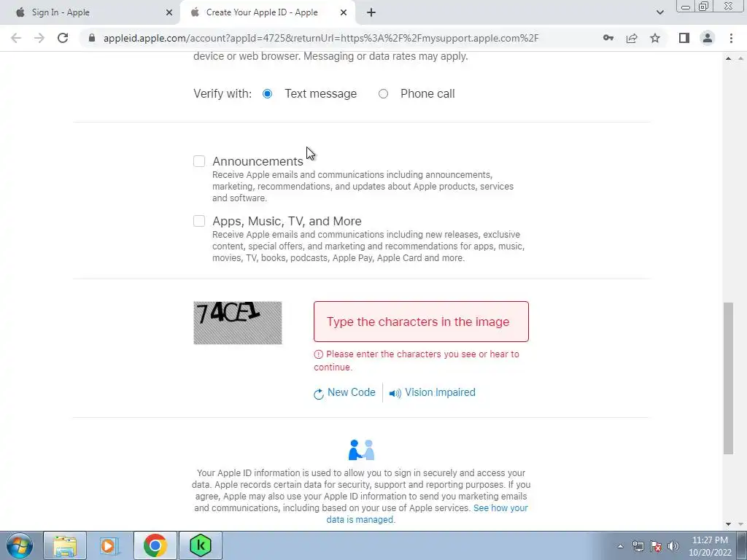
Task: Open the green K app in taskbar
Action: tap(201, 545)
